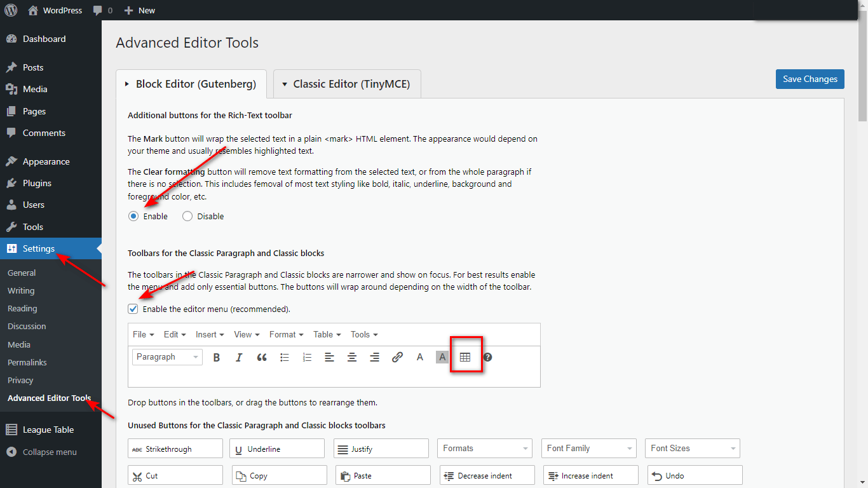Click the Blockquote toolbar button
868x488 pixels.
coord(262,357)
